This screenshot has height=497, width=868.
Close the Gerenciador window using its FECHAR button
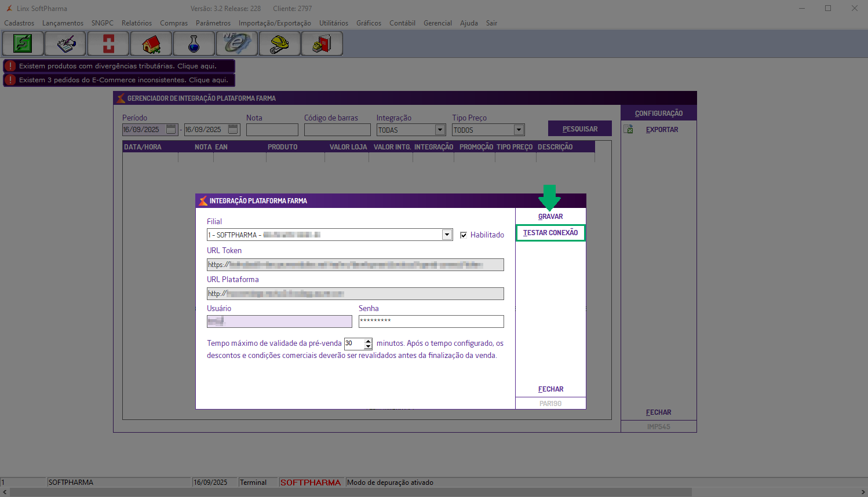tap(659, 412)
